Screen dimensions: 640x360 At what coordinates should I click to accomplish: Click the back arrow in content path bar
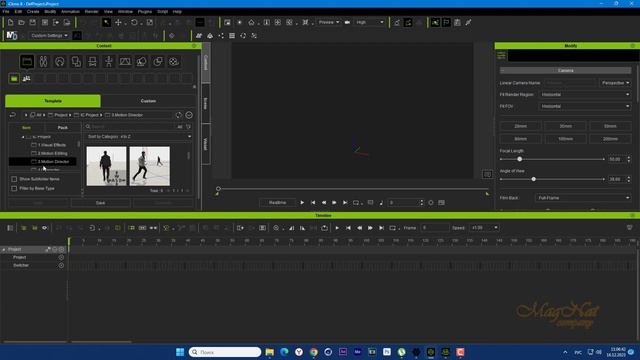point(13,115)
